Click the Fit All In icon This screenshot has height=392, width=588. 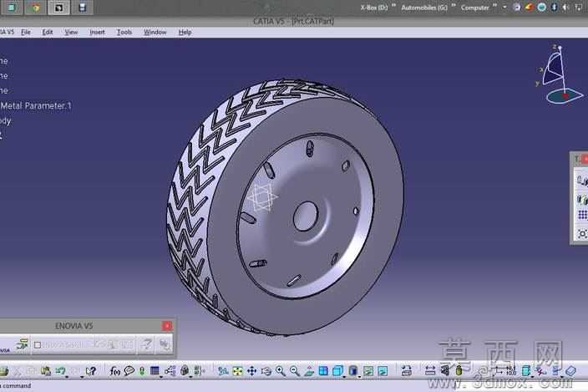[237, 371]
